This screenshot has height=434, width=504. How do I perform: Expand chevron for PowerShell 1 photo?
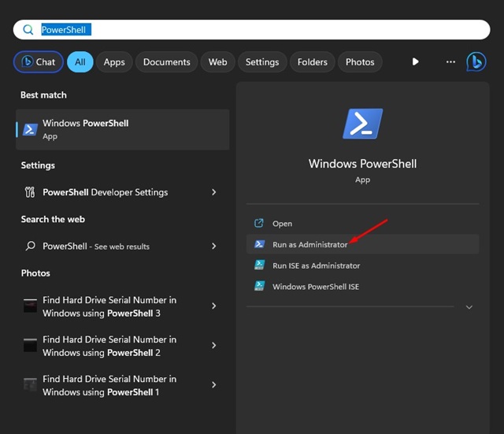tap(213, 385)
